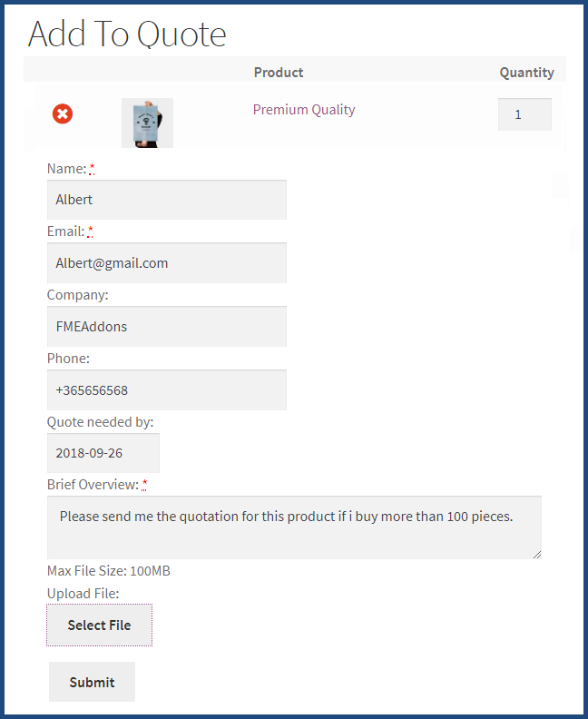Open the Quote needed by date field

[103, 453]
